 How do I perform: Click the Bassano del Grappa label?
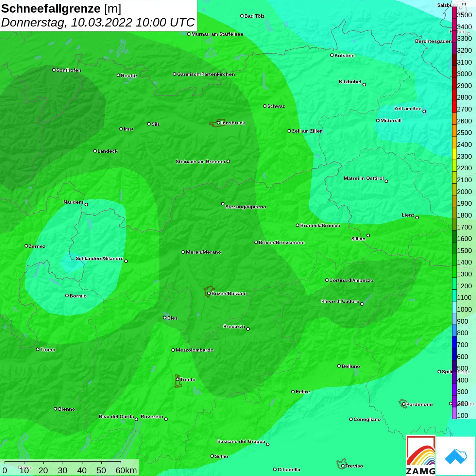pos(241,441)
